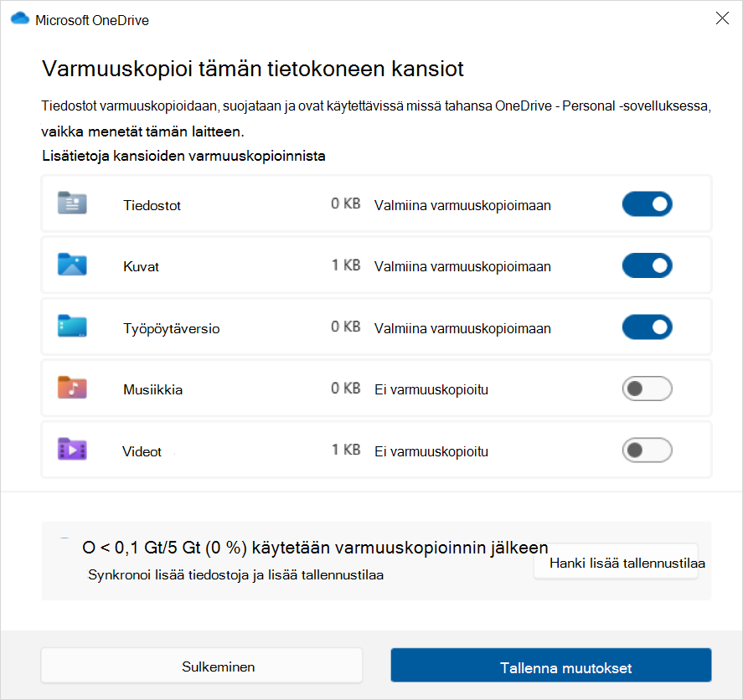Click the 0 KB size for Työpöytäversio

[x=346, y=327]
